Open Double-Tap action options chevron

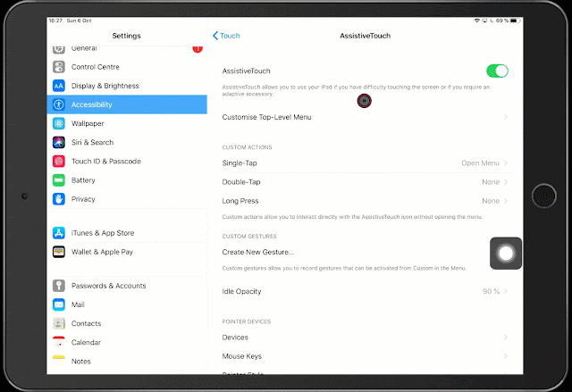pyautogui.click(x=506, y=182)
